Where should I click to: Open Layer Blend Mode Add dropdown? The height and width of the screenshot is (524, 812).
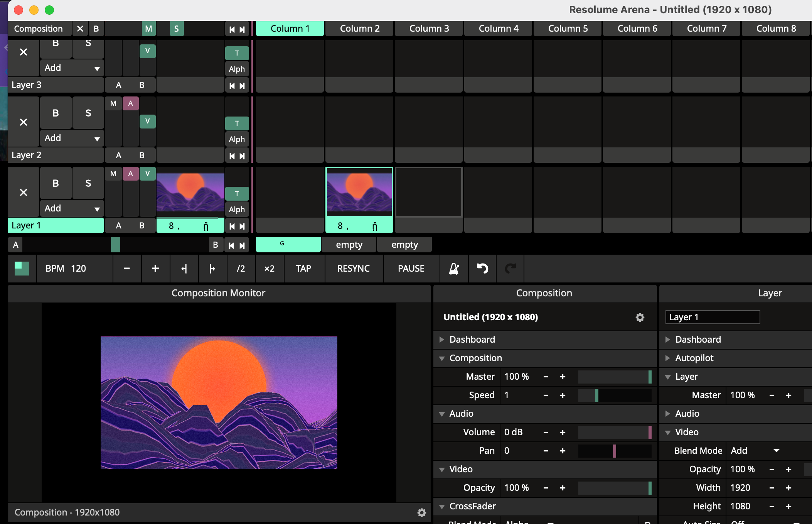coord(755,451)
